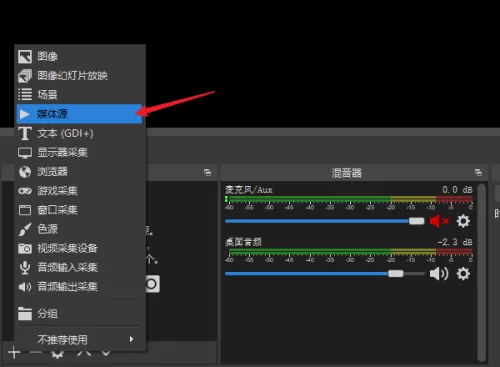Viewport: 500px width, 367px height.
Task: Select 音频输出采集 source entry
Action: [x=80, y=287]
